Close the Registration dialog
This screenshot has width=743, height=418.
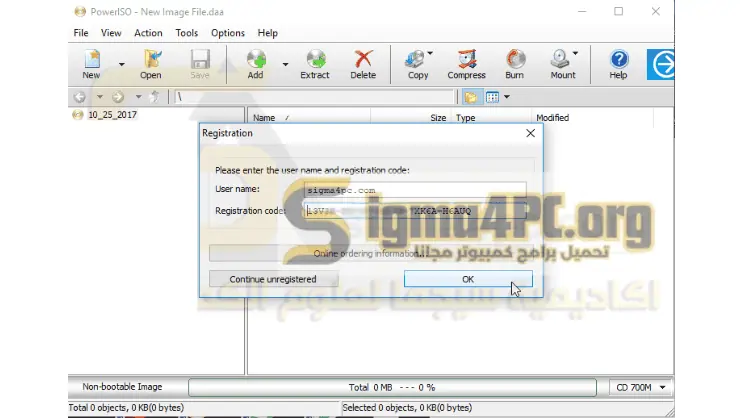pos(530,133)
